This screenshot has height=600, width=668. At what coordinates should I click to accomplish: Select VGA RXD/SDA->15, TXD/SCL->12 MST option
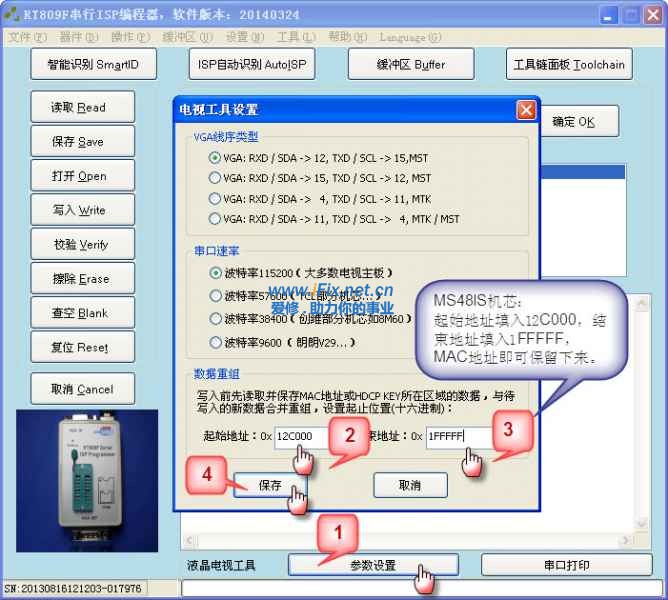click(x=214, y=178)
